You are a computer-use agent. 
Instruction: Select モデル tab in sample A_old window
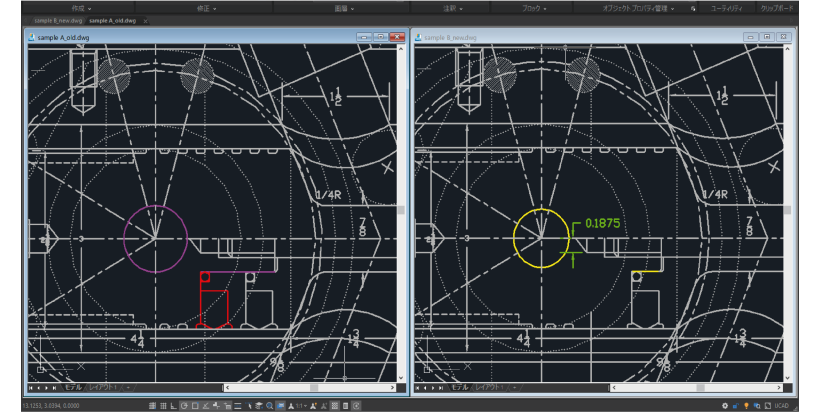[73, 387]
